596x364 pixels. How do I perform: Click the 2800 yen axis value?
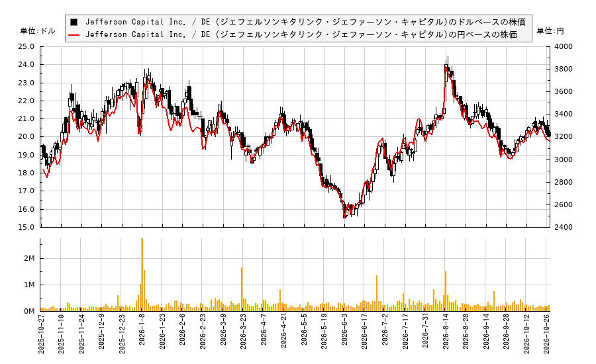[x=564, y=182]
